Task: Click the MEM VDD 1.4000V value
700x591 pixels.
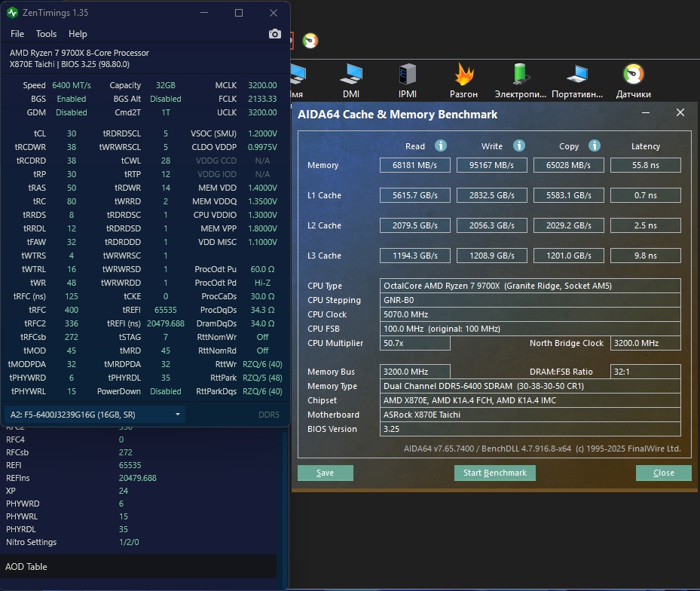Action: point(262,188)
